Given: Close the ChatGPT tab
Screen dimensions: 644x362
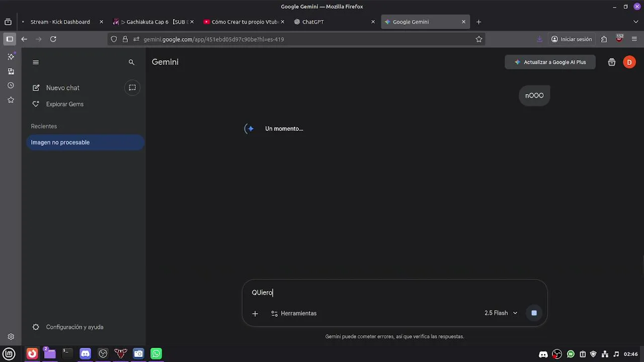Looking at the screenshot, I should point(373,22).
